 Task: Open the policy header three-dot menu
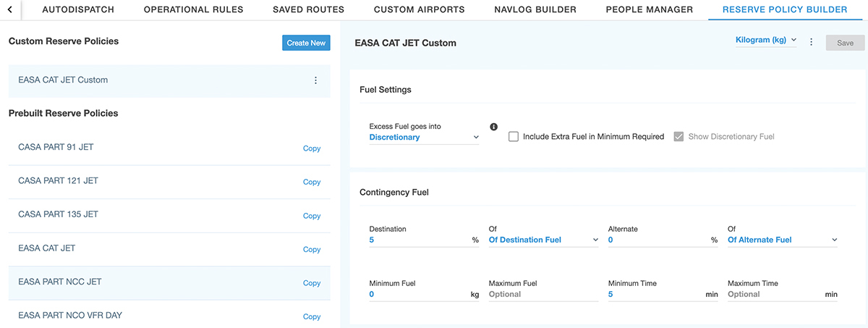811,43
